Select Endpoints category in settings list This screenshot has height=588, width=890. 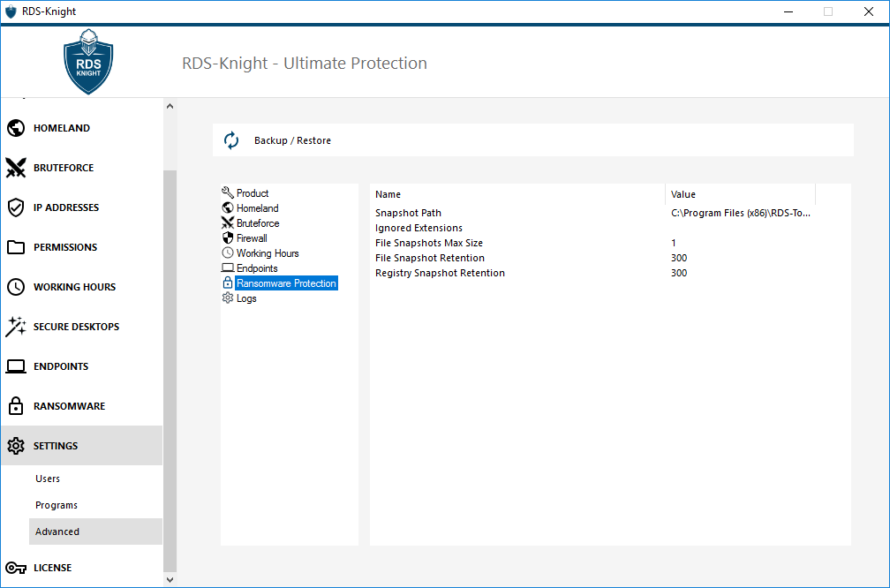pos(257,268)
